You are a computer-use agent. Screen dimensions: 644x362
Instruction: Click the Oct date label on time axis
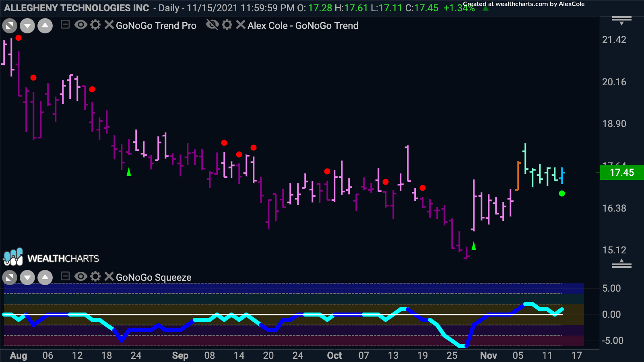334,356
